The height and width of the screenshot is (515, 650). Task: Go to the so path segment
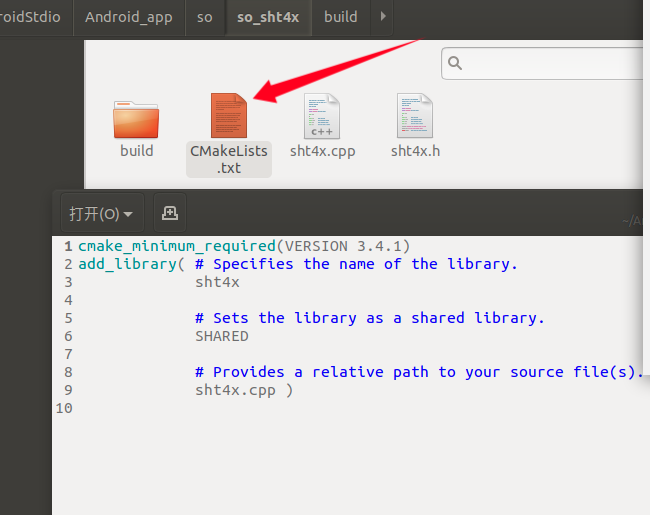tap(204, 17)
